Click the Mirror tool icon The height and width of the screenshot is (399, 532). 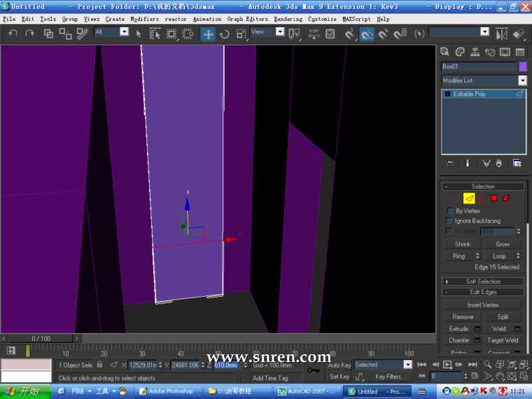(x=502, y=34)
